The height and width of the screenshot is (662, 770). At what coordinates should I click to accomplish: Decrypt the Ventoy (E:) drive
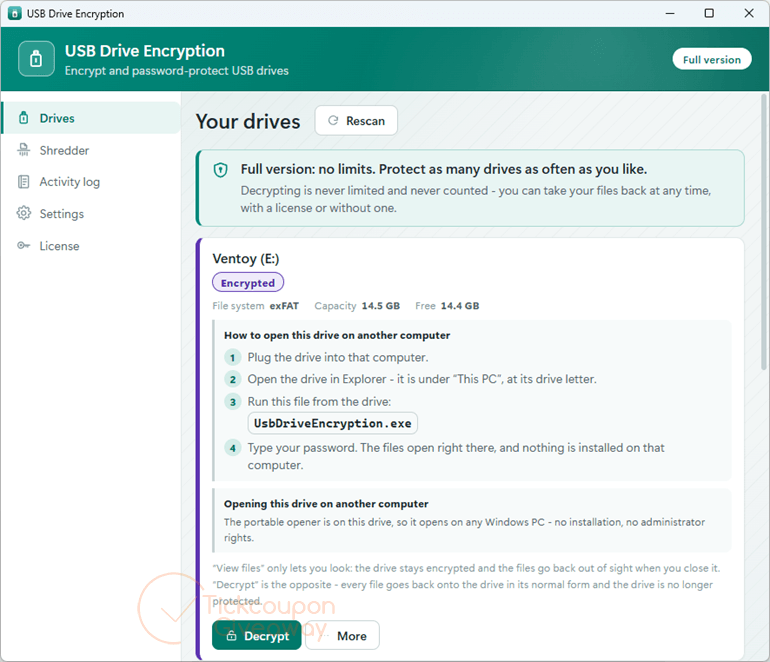point(256,635)
